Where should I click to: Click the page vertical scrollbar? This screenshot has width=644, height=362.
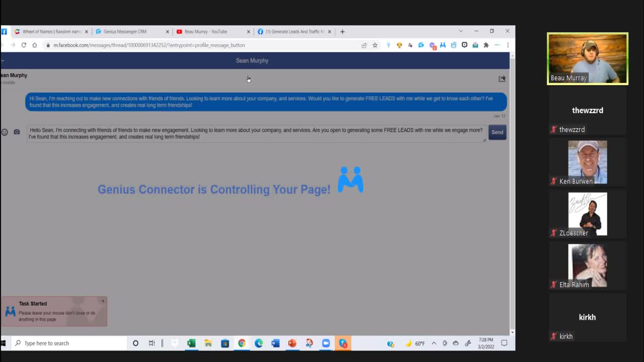pos(512,194)
